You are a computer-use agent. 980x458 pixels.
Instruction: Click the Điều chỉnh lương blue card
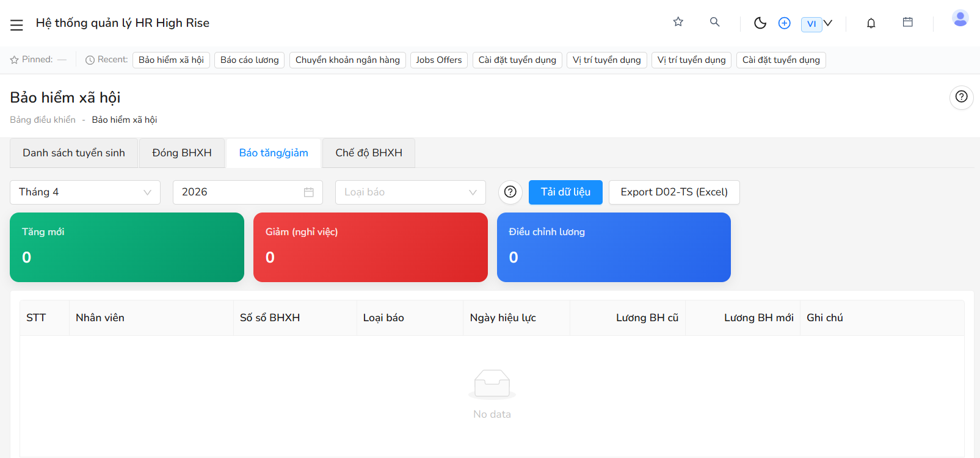pyautogui.click(x=614, y=247)
